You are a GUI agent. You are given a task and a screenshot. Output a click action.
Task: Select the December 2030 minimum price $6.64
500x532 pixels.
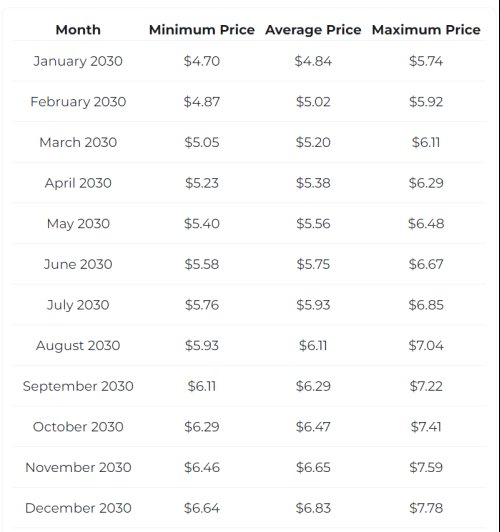pyautogui.click(x=202, y=508)
